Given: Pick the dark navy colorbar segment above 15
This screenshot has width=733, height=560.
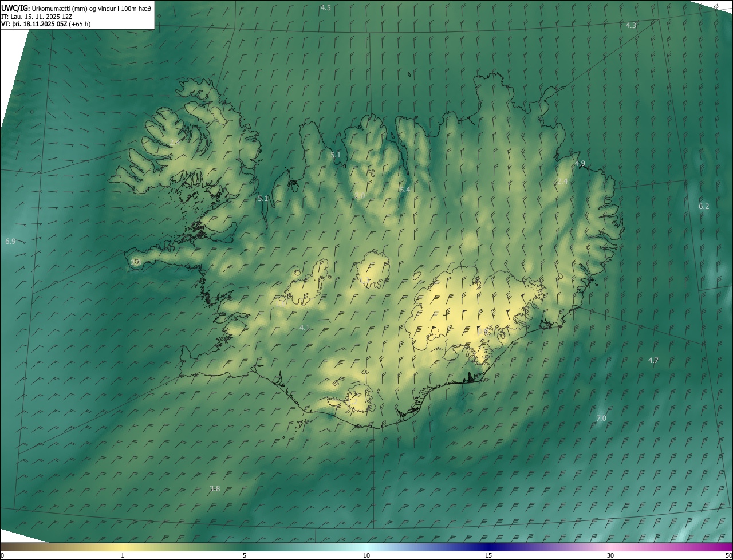Looking at the screenshot, I should [488, 547].
